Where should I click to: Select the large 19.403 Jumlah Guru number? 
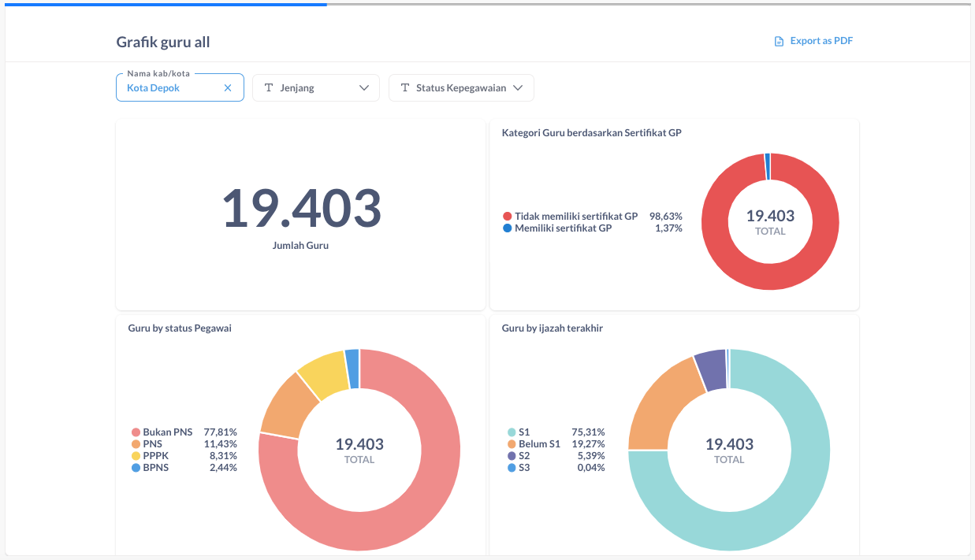click(300, 210)
